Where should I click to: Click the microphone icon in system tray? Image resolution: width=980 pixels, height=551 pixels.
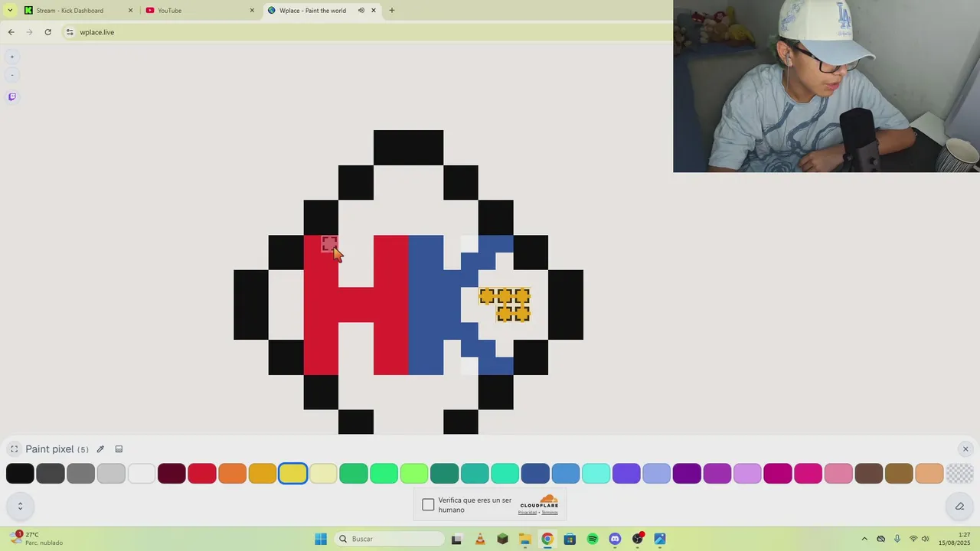point(897,539)
